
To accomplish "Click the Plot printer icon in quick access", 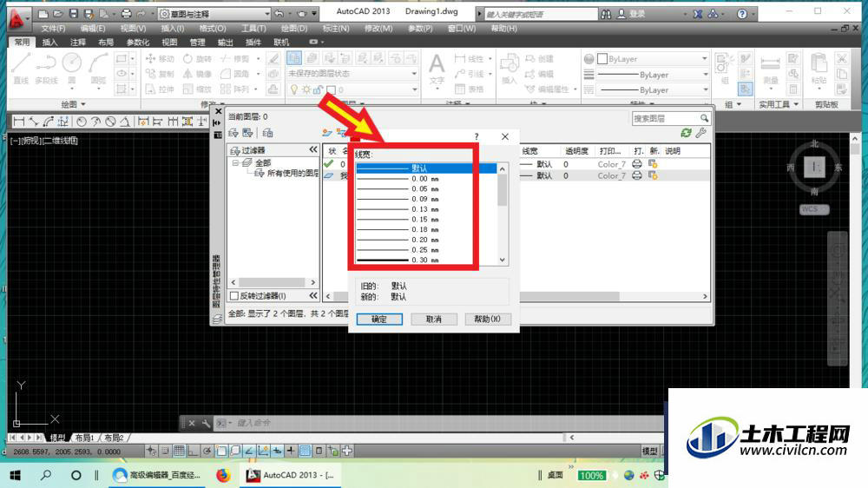I will [x=126, y=13].
